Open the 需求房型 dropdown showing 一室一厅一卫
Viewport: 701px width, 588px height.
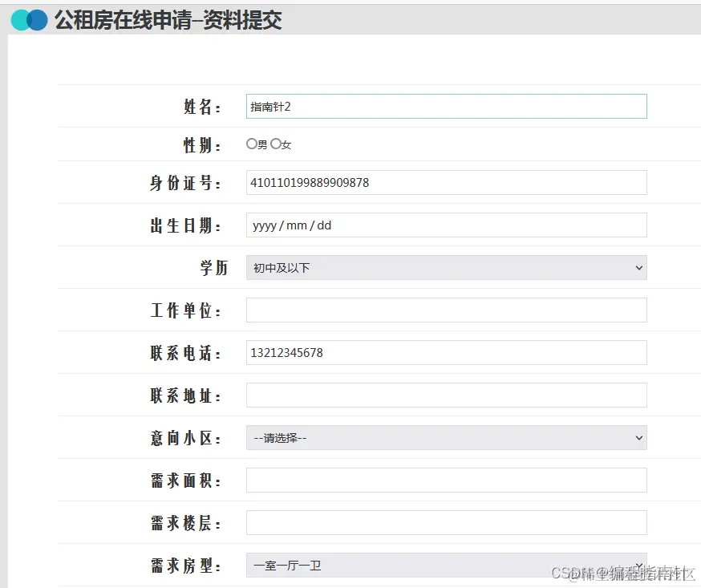click(446, 565)
